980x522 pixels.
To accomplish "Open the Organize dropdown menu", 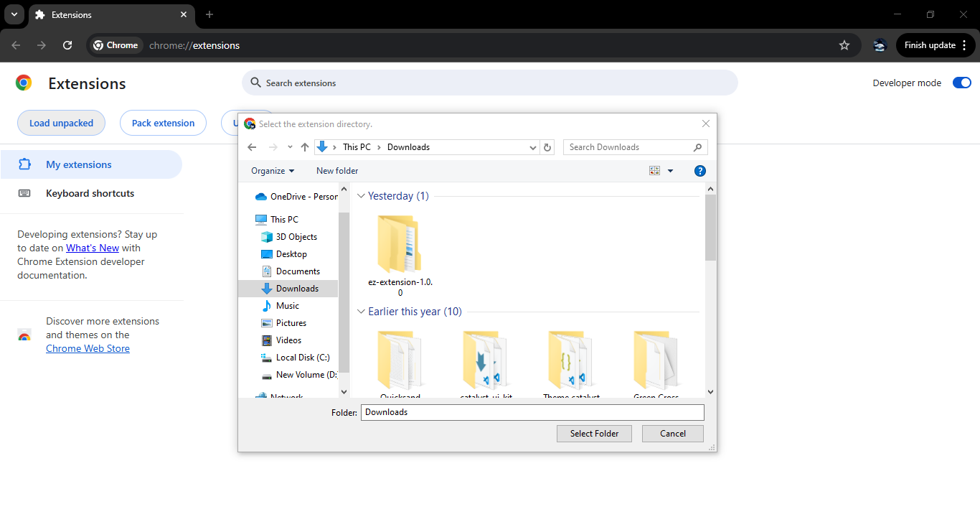I will 273,171.
